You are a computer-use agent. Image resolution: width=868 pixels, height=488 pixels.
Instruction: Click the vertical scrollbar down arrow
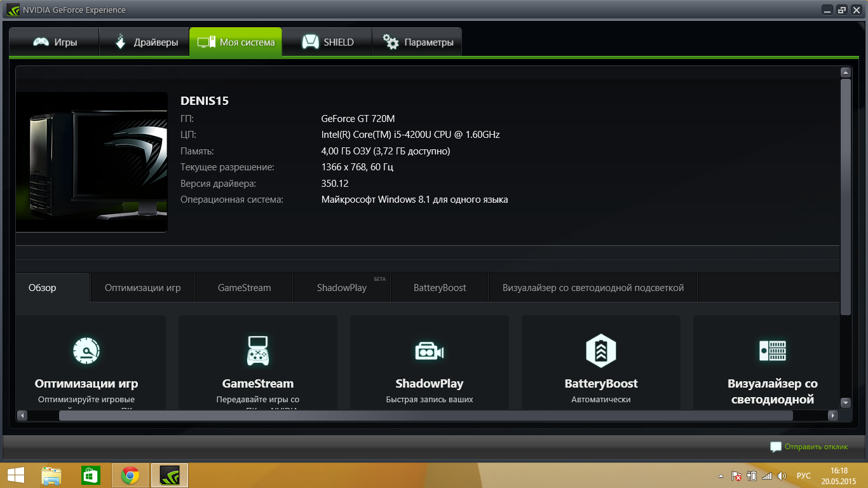point(845,402)
